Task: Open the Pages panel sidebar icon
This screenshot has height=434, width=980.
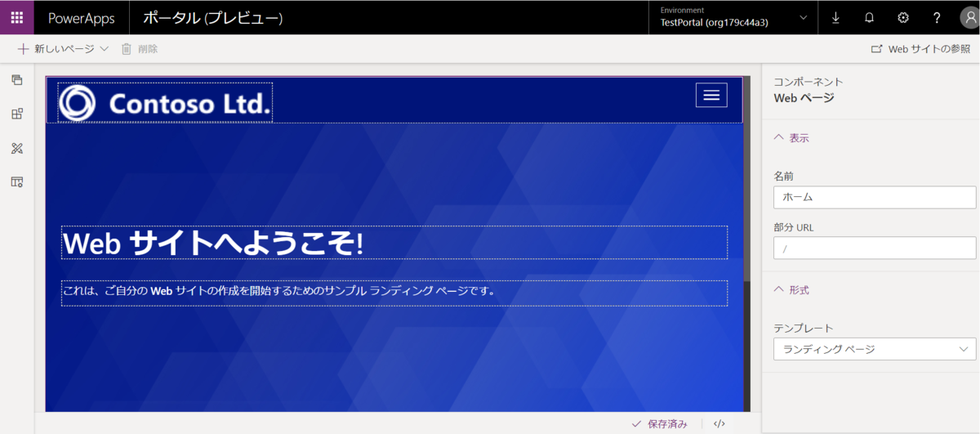Action: tap(17, 80)
